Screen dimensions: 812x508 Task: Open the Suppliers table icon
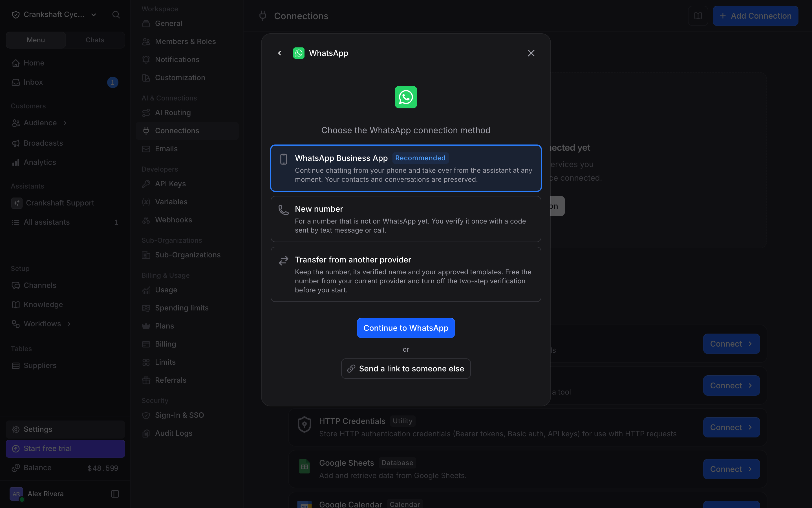coord(16,365)
